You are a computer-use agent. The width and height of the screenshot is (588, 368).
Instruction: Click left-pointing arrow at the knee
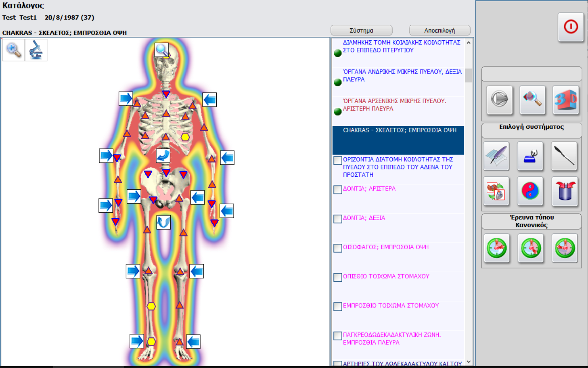(197, 271)
